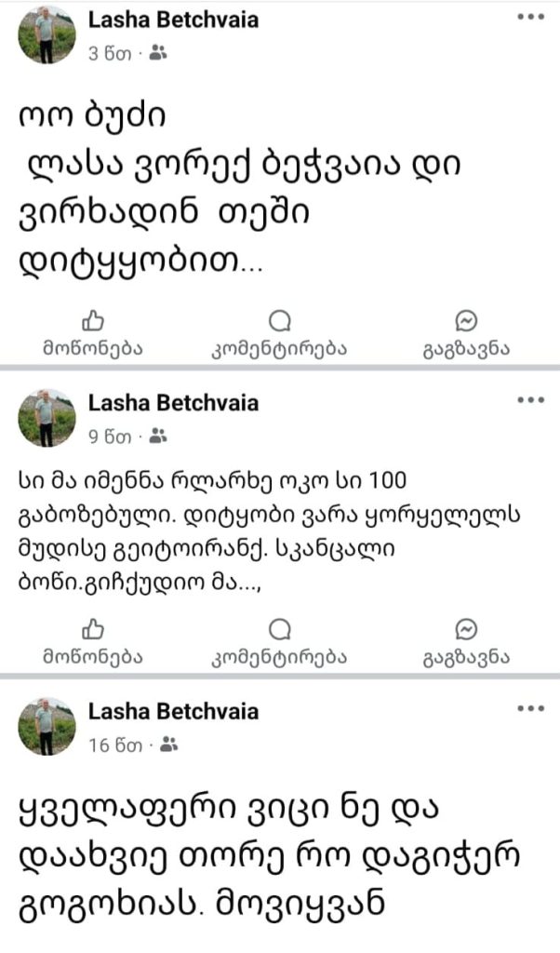
Task: Tap comment bubble icon on second post
Action: click(x=279, y=628)
